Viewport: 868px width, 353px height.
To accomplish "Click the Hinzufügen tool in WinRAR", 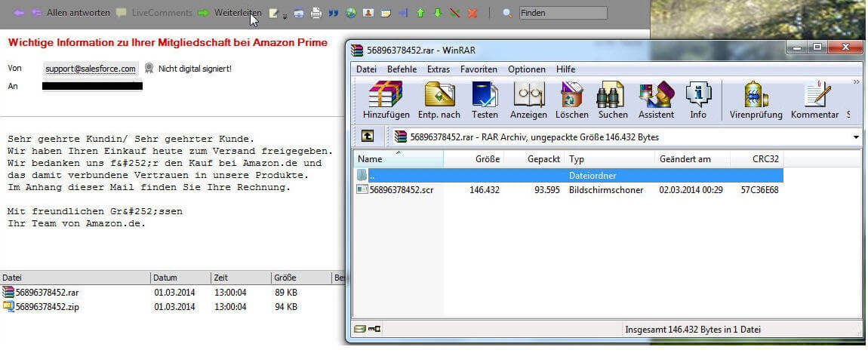I will click(x=386, y=100).
